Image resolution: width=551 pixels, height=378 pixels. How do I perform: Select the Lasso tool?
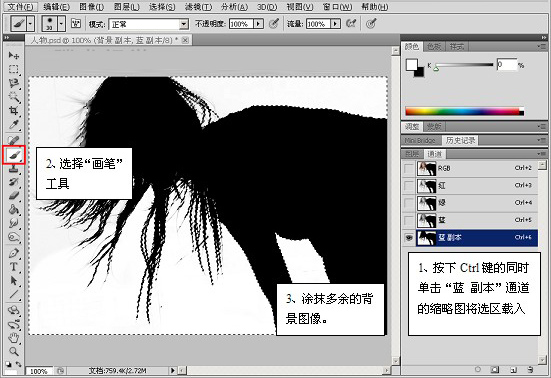tap(14, 83)
